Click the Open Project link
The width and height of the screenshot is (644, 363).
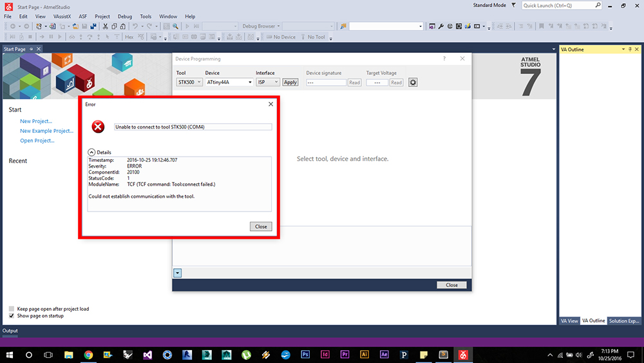[x=37, y=141]
